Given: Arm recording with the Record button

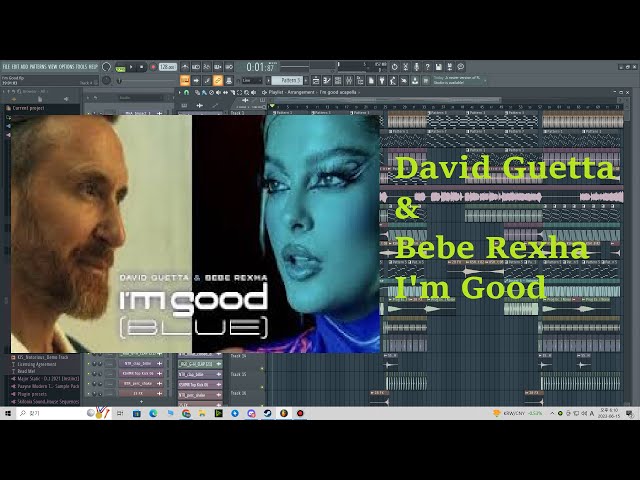Looking at the screenshot, I should tap(153, 67).
